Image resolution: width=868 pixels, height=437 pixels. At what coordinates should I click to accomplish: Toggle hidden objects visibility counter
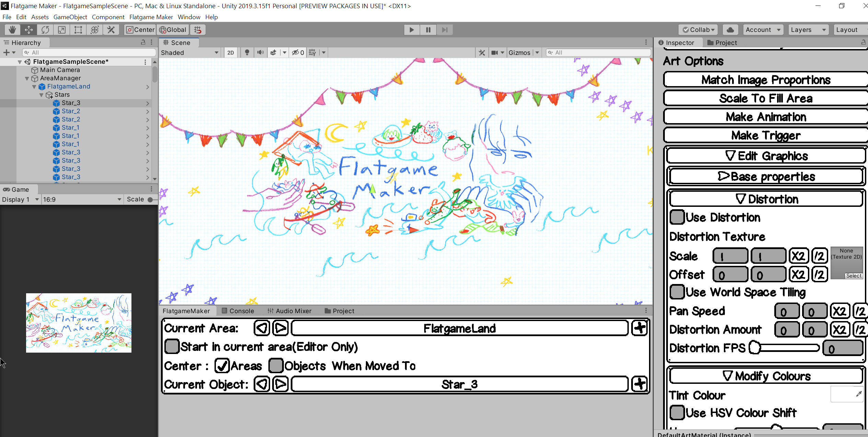(x=298, y=52)
